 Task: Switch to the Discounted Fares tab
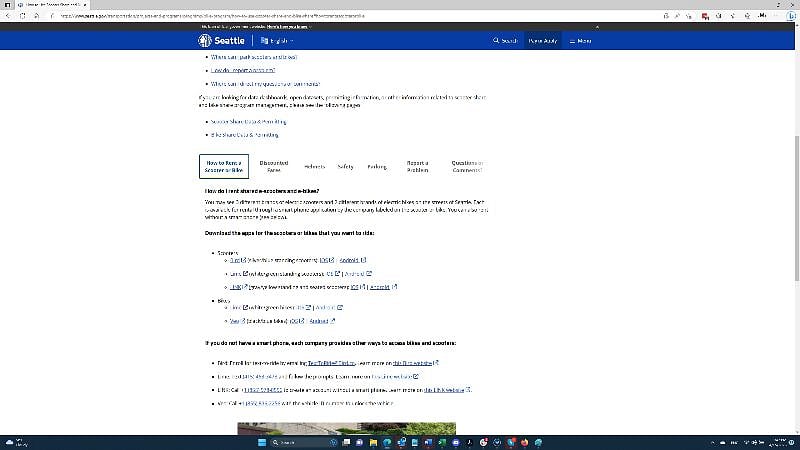(x=273, y=166)
